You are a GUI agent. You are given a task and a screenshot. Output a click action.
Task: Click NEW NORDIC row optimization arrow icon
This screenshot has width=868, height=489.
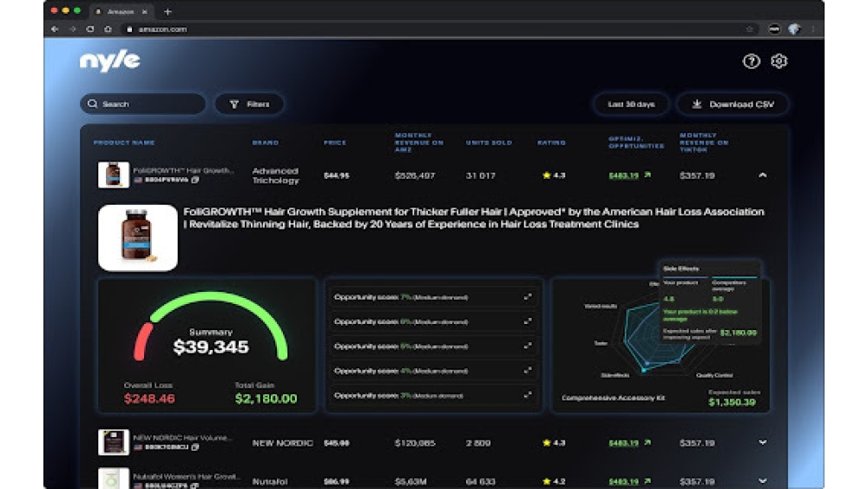pos(648,442)
